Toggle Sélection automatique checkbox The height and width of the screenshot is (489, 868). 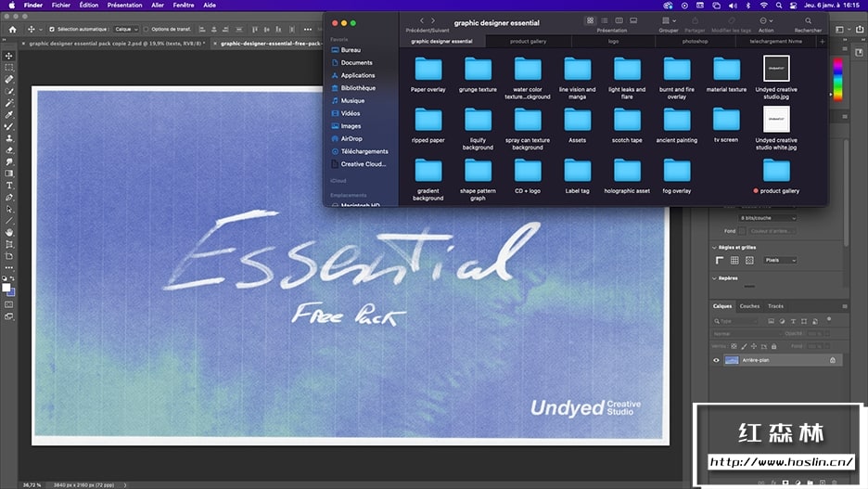click(52, 30)
